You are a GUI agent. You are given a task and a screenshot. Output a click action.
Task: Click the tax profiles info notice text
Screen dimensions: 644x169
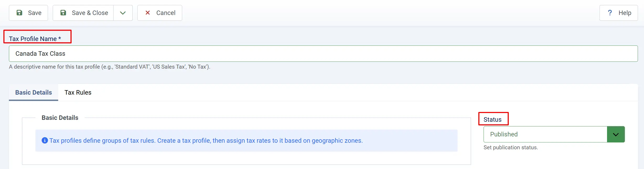tap(206, 141)
